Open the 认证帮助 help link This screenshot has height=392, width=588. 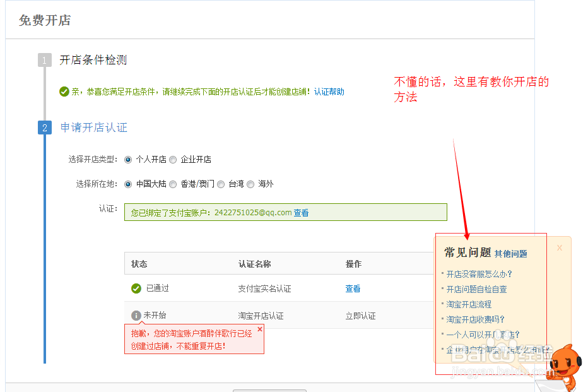point(329,92)
